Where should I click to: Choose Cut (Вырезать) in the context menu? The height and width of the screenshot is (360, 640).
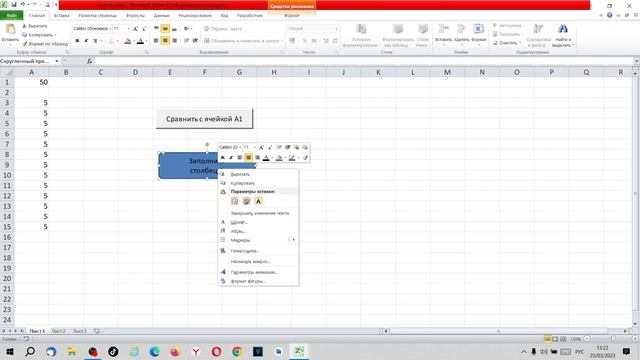[x=258, y=174]
